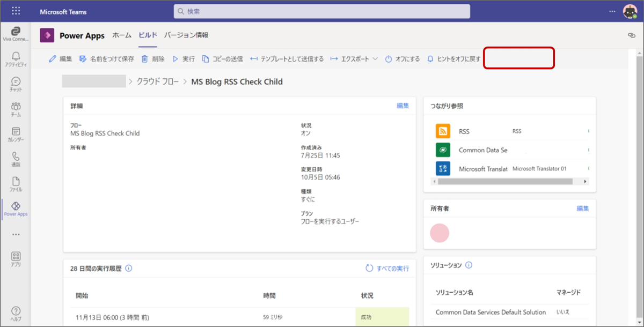The width and height of the screenshot is (644, 327).
Task: Click the flow title MS Blog RSS Check Child
Action: (x=237, y=82)
